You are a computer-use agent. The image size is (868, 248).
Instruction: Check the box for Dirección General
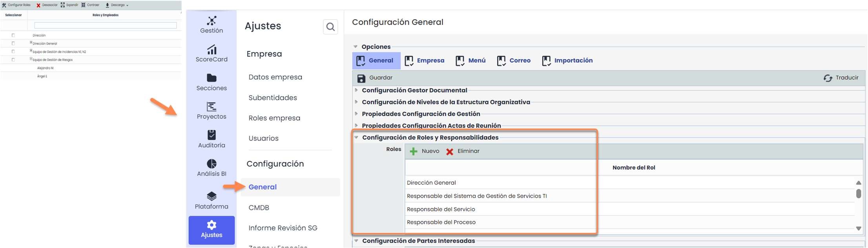[13, 43]
